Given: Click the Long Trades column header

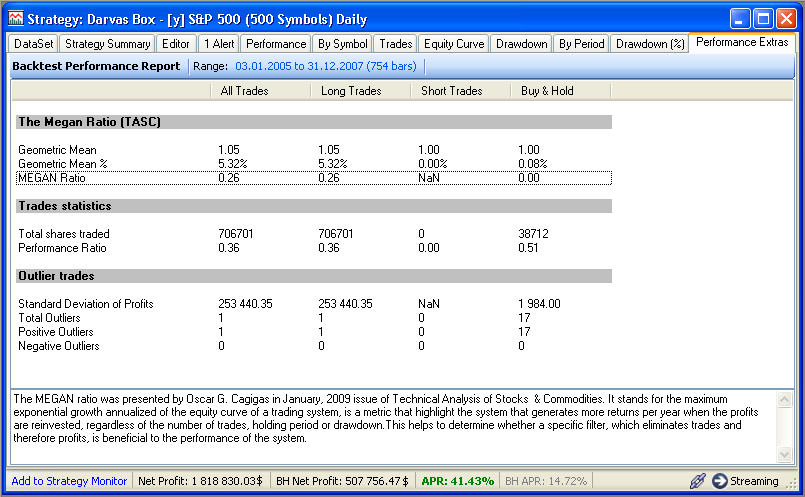Looking at the screenshot, I should pyautogui.click(x=350, y=91).
